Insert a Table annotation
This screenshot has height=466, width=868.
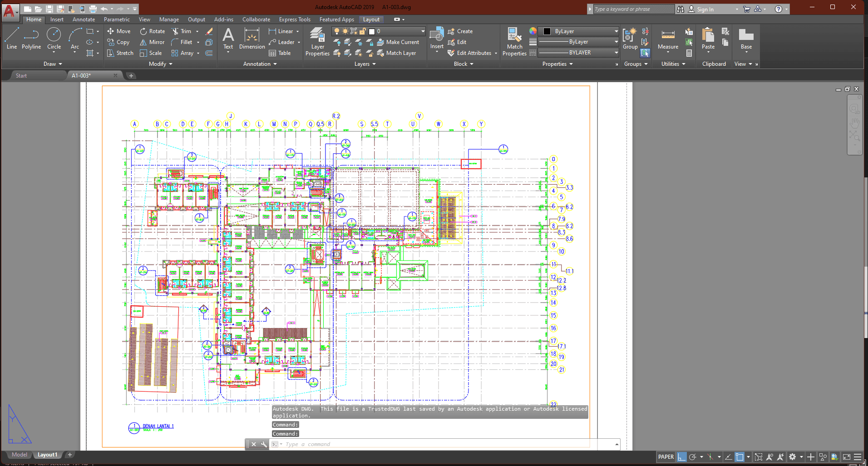pos(280,53)
